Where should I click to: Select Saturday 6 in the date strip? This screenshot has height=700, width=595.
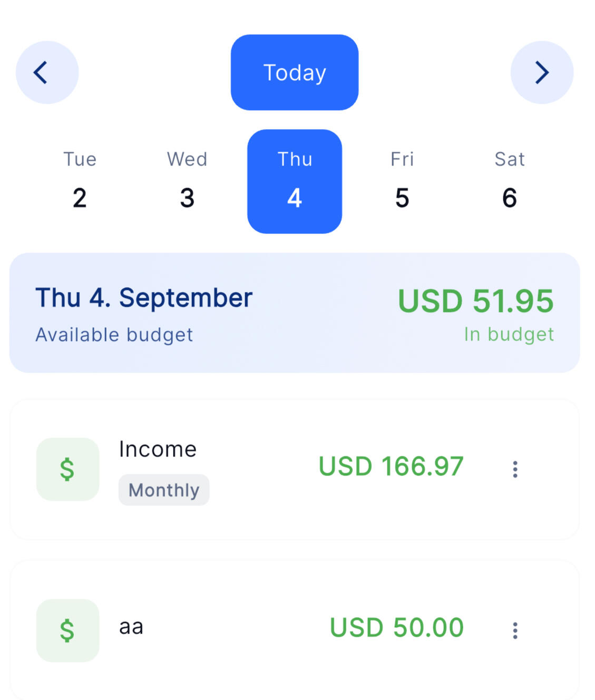pyautogui.click(x=510, y=182)
